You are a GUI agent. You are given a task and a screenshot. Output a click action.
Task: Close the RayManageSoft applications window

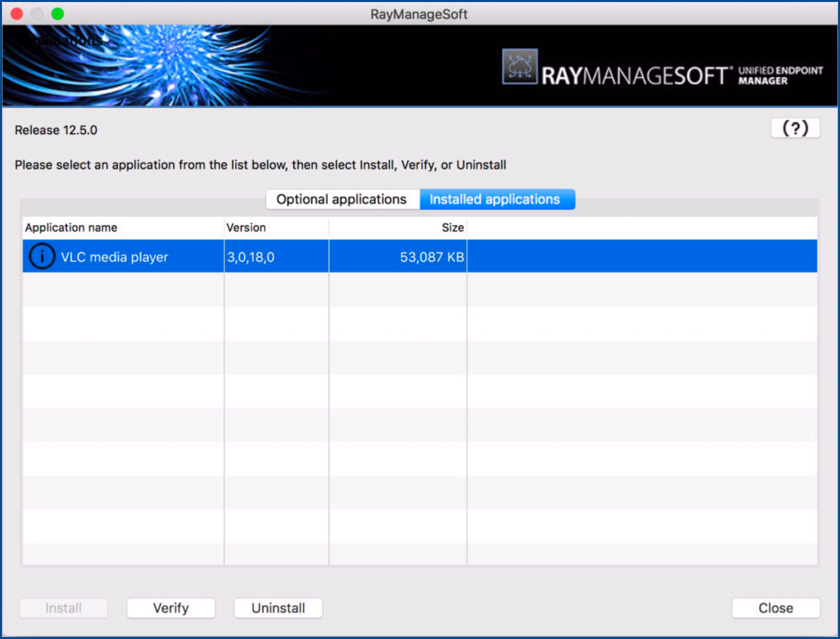(775, 608)
